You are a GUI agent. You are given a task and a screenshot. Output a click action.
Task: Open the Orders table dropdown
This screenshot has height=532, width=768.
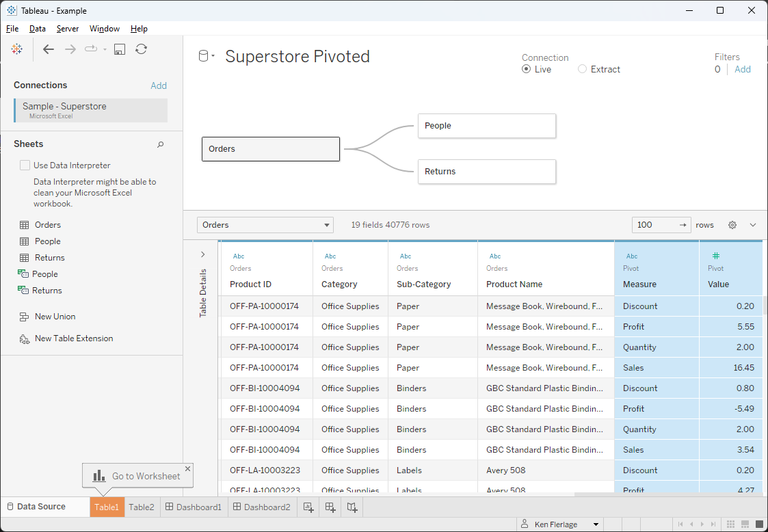point(265,225)
